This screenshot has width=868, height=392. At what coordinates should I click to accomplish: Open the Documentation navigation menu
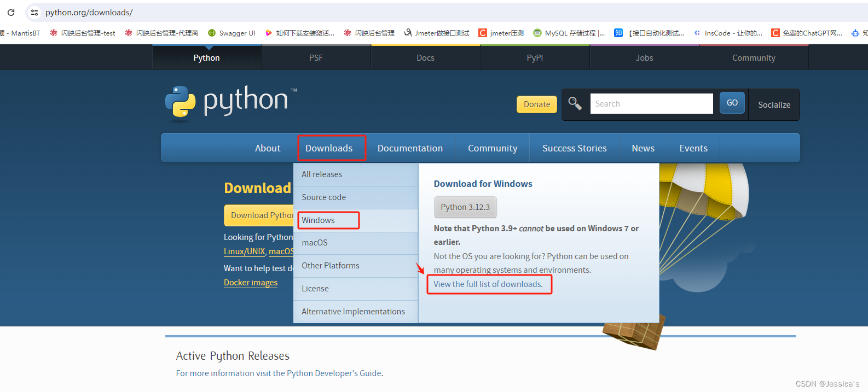tap(410, 148)
